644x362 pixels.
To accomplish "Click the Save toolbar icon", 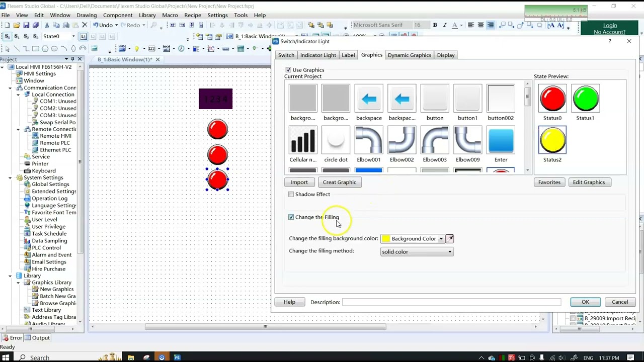I will pos(26,25).
